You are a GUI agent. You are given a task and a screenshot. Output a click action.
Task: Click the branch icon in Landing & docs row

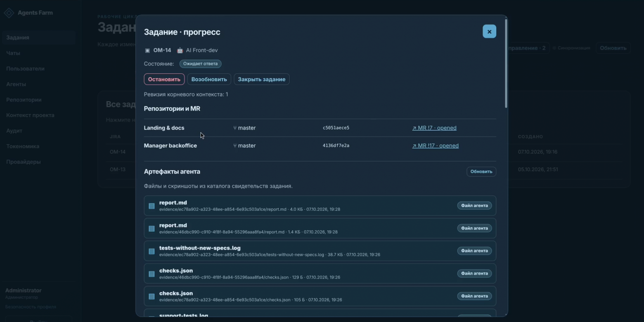(x=235, y=128)
